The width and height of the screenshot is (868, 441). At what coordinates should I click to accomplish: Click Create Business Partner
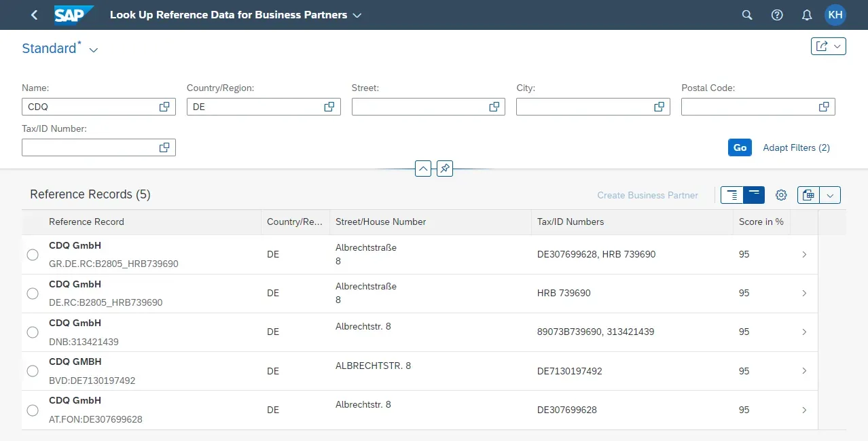pos(647,195)
